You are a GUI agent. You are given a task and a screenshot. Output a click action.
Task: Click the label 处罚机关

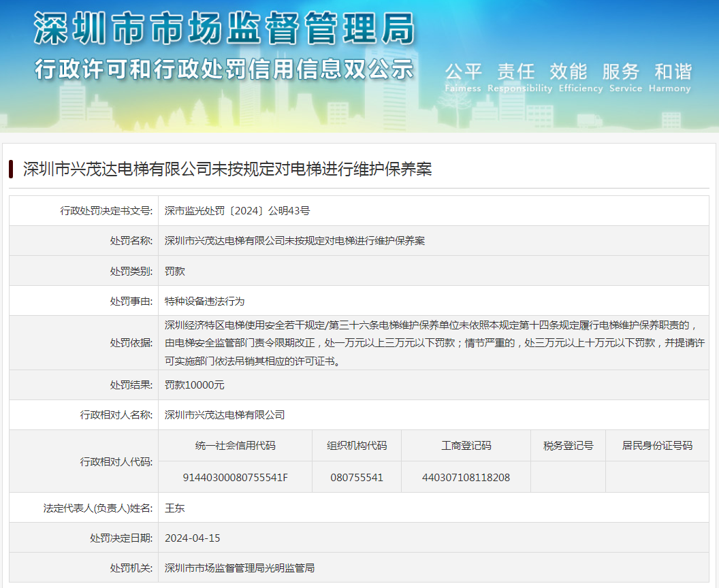[131, 568]
